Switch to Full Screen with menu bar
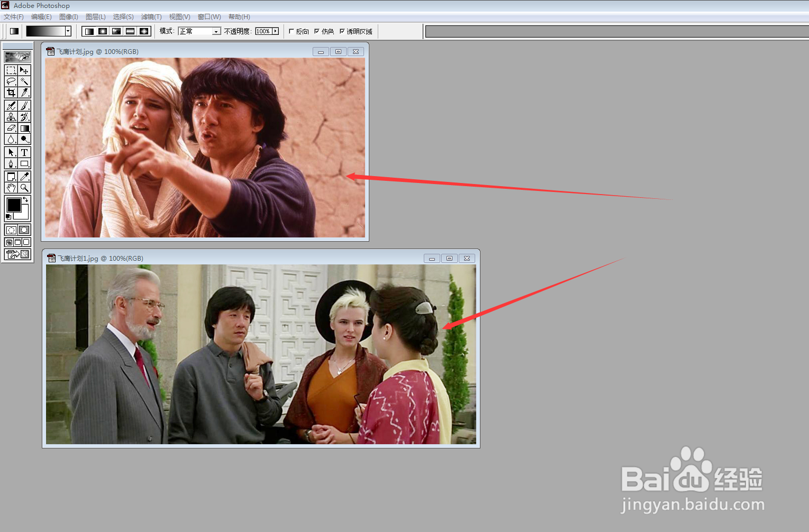Image resolution: width=809 pixels, height=532 pixels. (17, 242)
